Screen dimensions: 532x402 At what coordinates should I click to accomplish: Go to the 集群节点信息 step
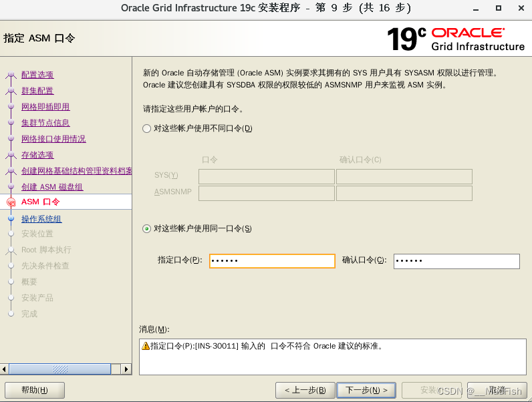45,123
